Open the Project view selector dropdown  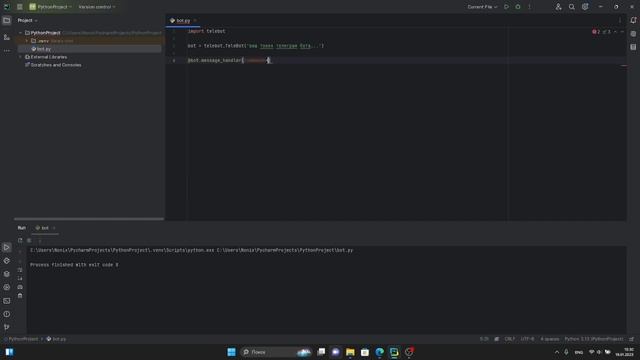(x=27, y=20)
